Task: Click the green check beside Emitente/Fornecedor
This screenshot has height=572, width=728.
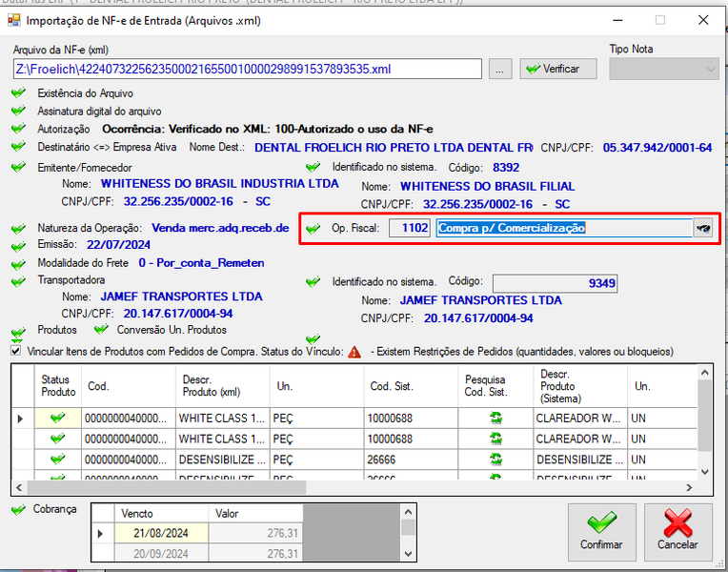Action: pos(18,167)
